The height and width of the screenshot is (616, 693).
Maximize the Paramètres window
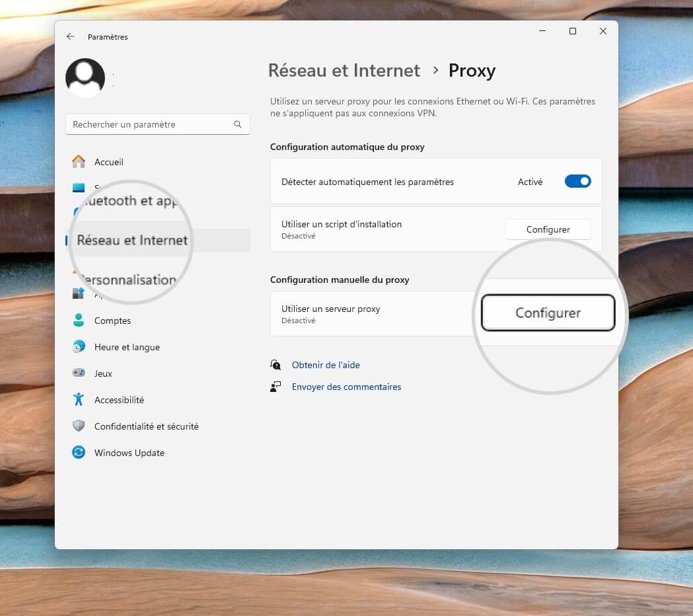(x=572, y=31)
